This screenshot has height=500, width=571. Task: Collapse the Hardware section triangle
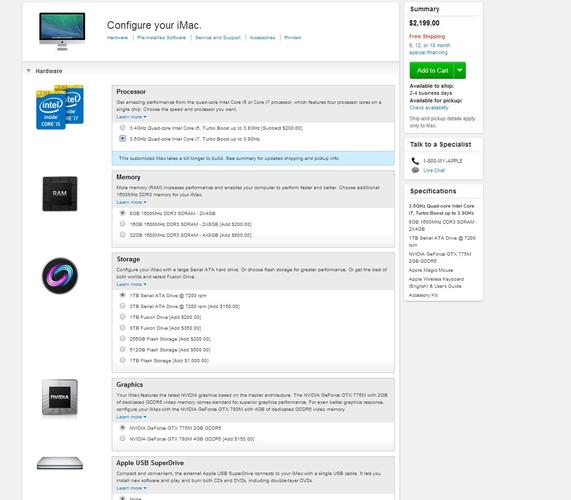28,71
